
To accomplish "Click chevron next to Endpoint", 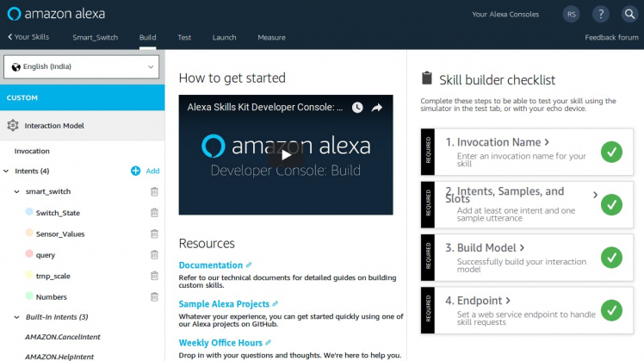I will 508,301.
